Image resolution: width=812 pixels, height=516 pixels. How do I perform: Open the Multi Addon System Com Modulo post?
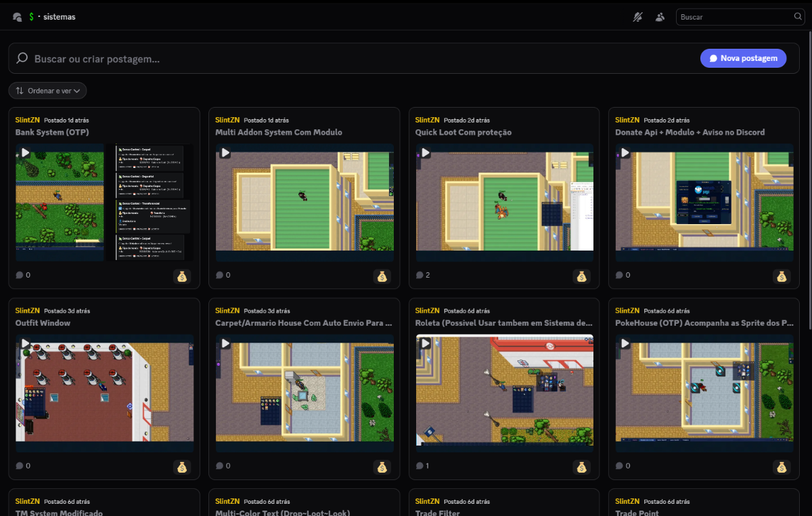(279, 132)
